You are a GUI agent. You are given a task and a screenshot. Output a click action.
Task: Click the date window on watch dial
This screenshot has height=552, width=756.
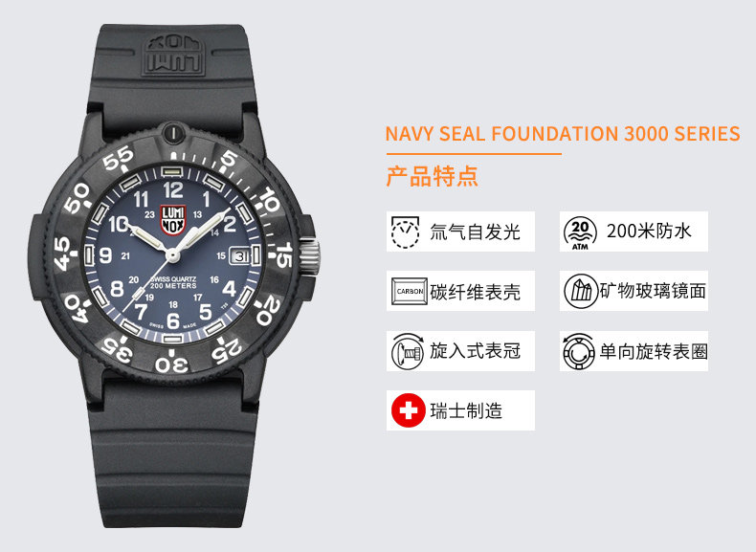click(x=239, y=256)
